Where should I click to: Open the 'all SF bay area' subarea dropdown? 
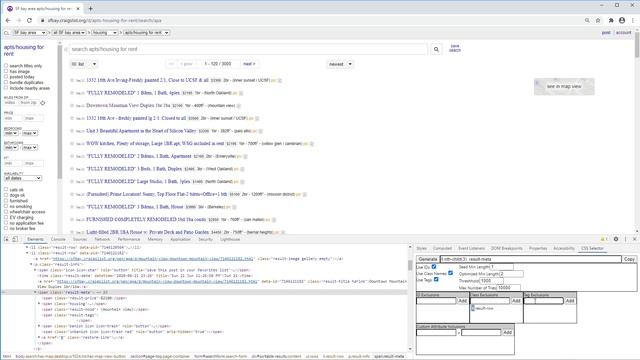[x=69, y=33]
